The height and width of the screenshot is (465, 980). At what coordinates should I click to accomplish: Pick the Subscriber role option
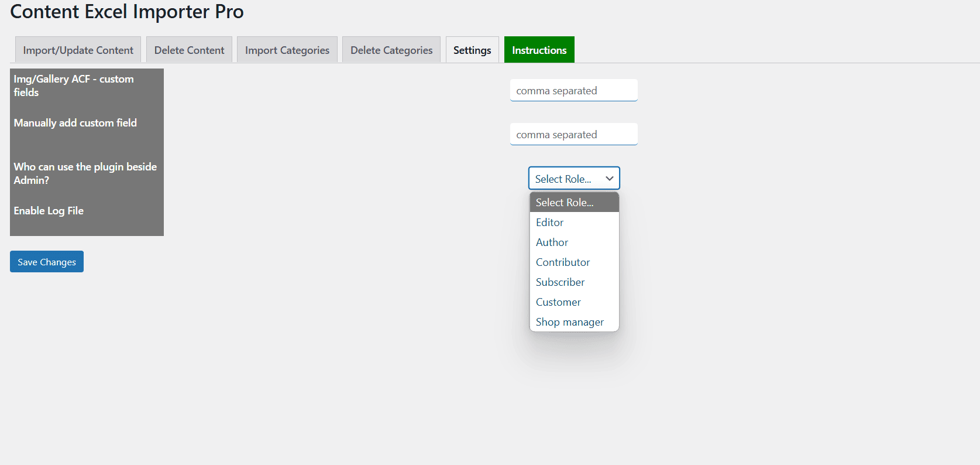pyautogui.click(x=575, y=282)
